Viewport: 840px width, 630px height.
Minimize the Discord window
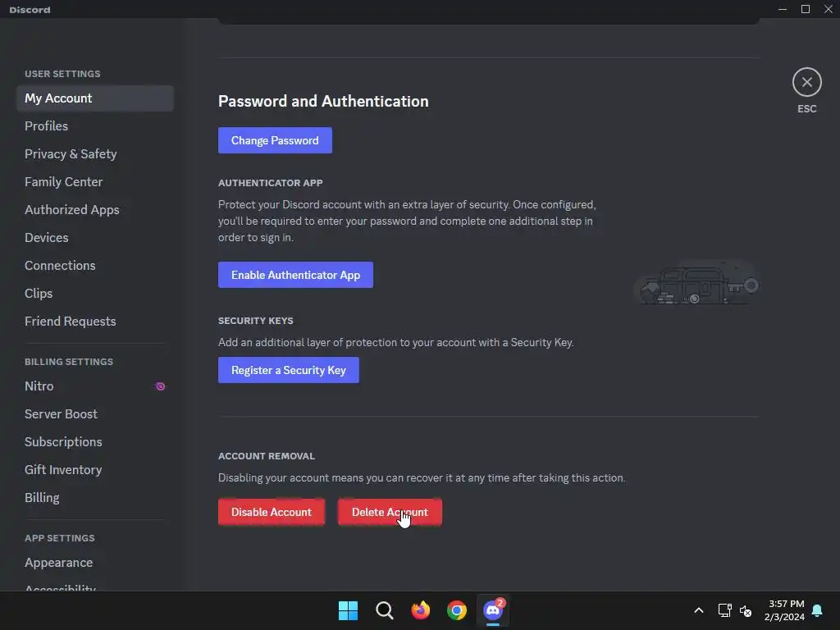782,9
